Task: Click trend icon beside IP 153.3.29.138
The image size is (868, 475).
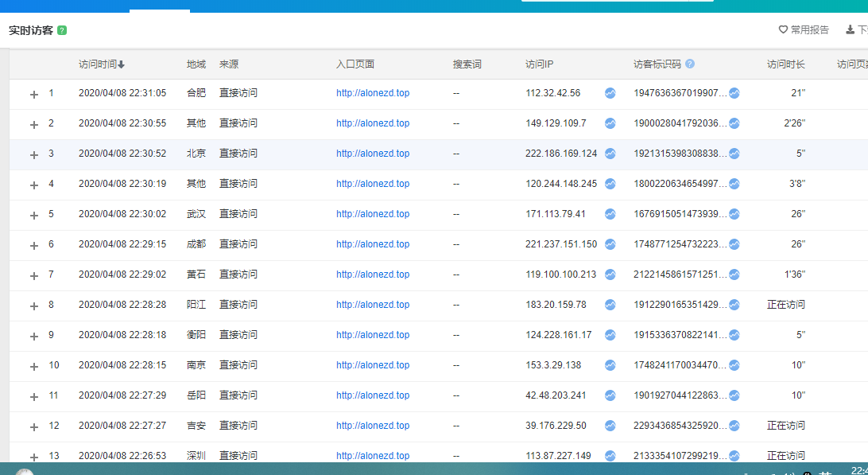Action: (x=610, y=364)
